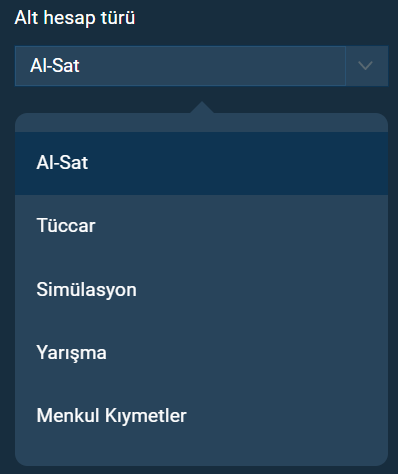Click the selected Al-Sat value text

[55, 66]
